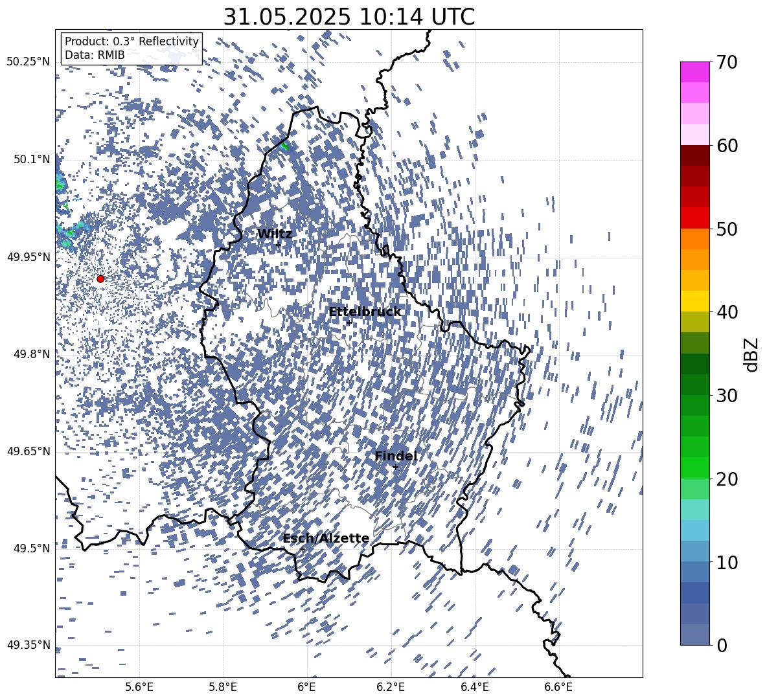Click the magenta top colorbar segment
This screenshot has width=767, height=700.
tap(694, 73)
